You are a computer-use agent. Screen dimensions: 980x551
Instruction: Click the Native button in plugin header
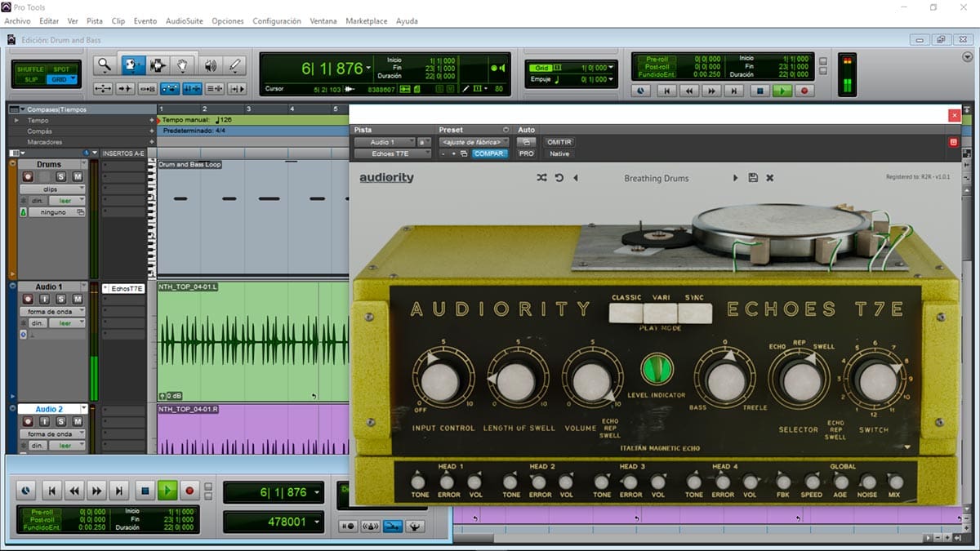coord(559,153)
